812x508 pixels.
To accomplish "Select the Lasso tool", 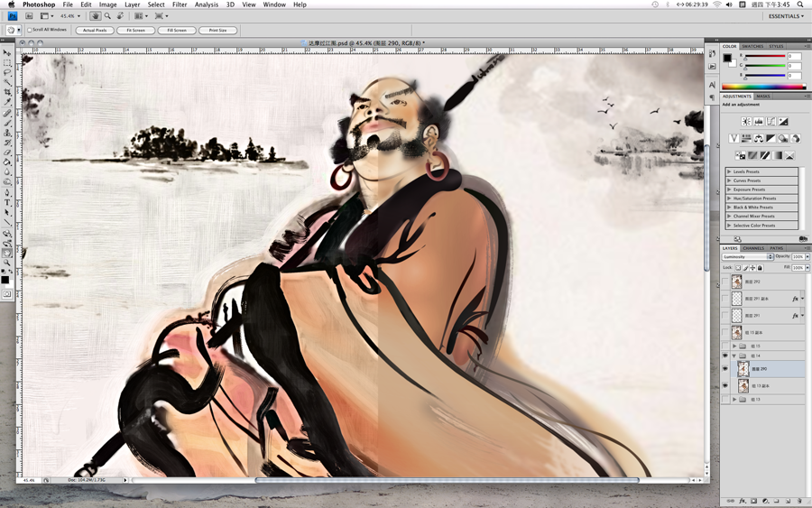I will [x=6, y=73].
